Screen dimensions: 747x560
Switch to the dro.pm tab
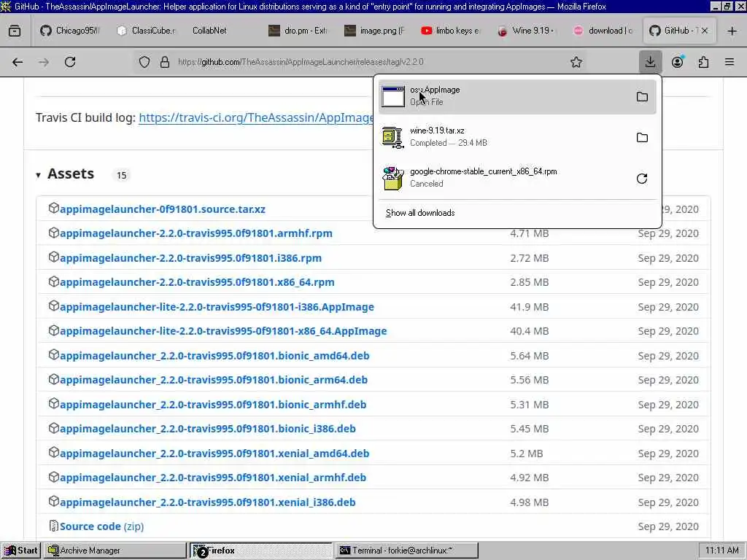[x=298, y=31]
